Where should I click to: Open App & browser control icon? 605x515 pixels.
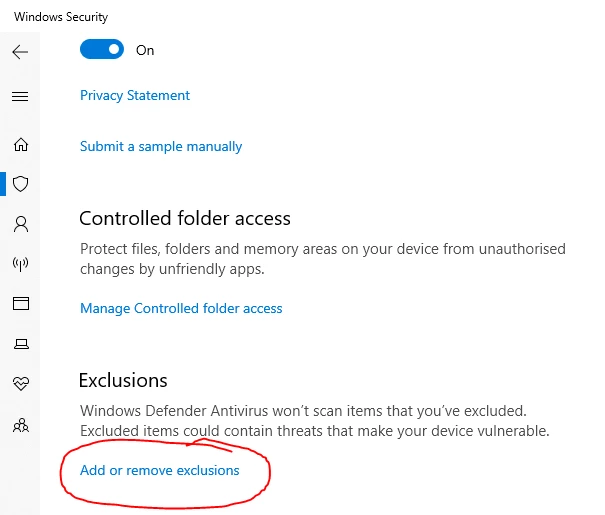click(x=21, y=304)
